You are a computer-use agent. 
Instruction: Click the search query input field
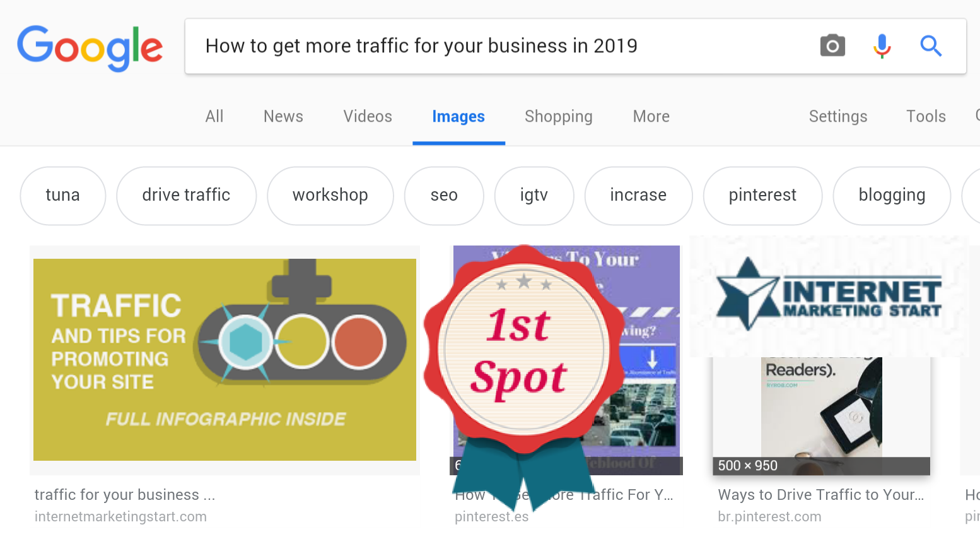coord(498,46)
